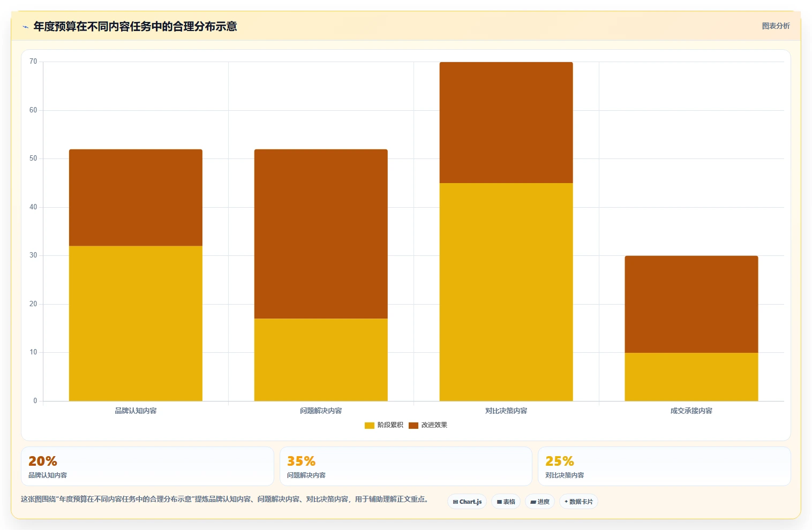Click the brown bar segment for 问题解决内容
The height and width of the screenshot is (530, 812).
(321, 234)
